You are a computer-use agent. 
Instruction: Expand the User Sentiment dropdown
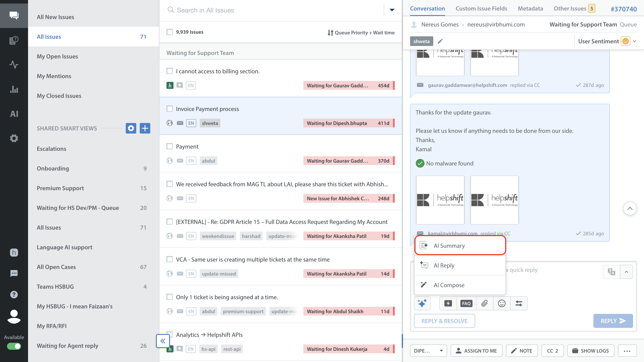click(635, 41)
